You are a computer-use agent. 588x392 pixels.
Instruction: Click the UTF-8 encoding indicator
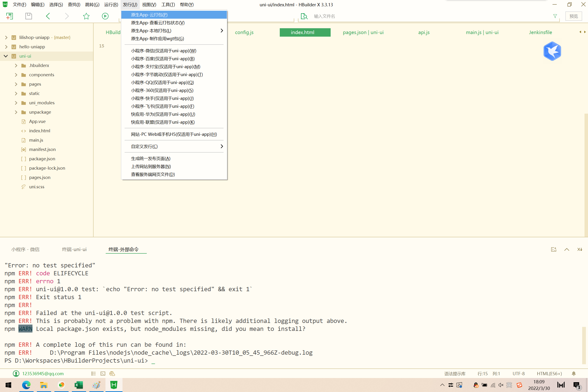(x=518, y=374)
